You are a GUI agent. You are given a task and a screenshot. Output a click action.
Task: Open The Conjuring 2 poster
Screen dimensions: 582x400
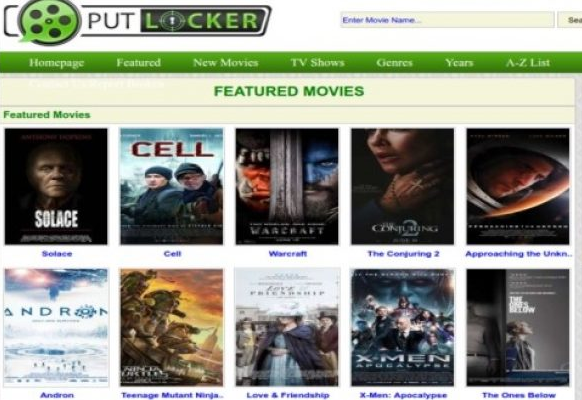[402, 186]
